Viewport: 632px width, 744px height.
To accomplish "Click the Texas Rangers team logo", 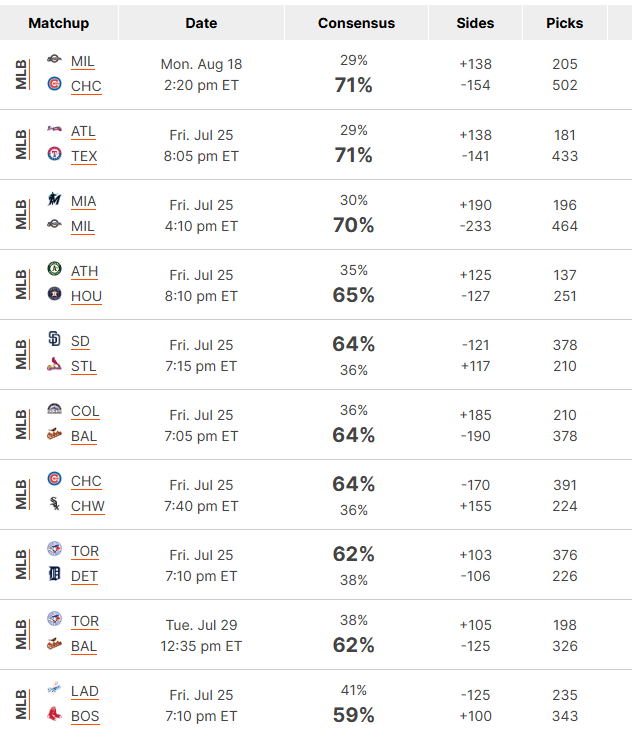I will point(55,154).
